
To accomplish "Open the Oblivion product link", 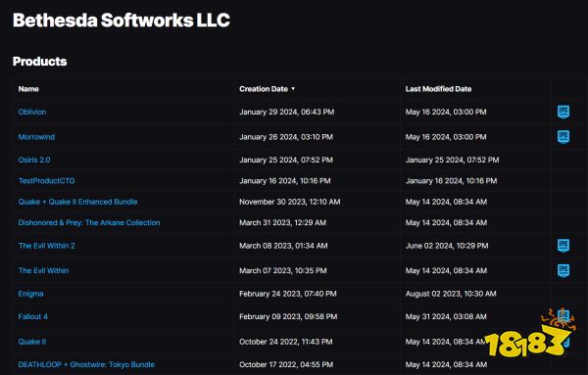I will tap(32, 112).
